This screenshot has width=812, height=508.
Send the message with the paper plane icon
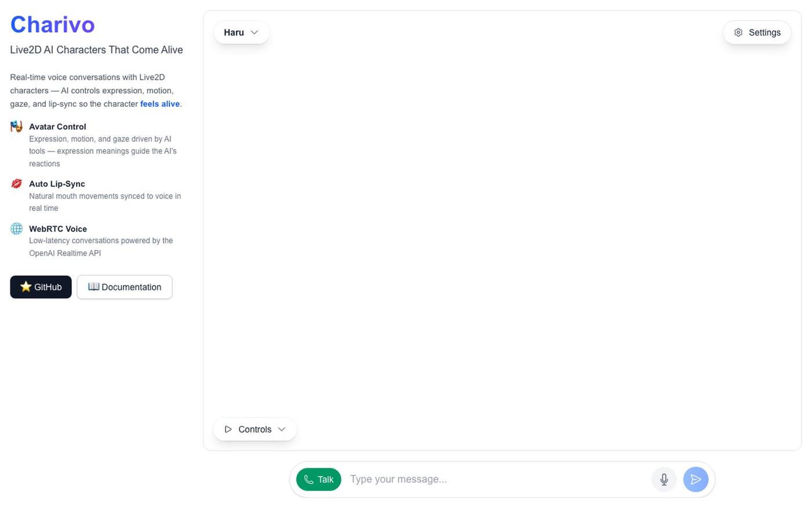(695, 480)
